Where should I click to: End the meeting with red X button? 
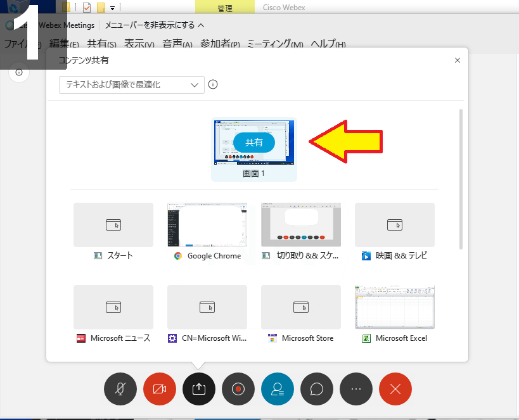click(395, 389)
